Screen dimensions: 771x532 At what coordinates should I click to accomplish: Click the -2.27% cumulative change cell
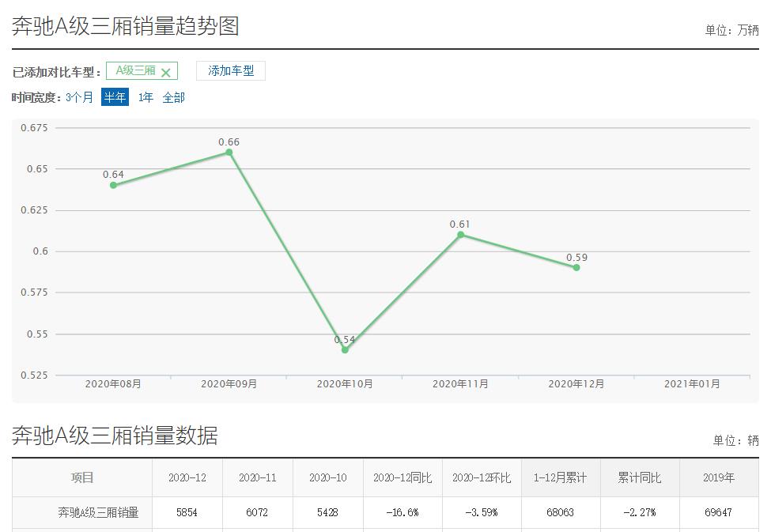(x=639, y=512)
